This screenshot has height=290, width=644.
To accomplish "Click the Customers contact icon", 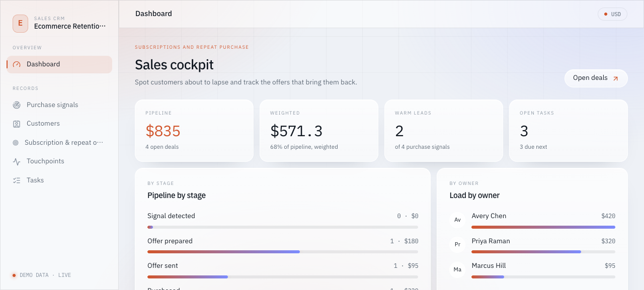I will (17, 124).
